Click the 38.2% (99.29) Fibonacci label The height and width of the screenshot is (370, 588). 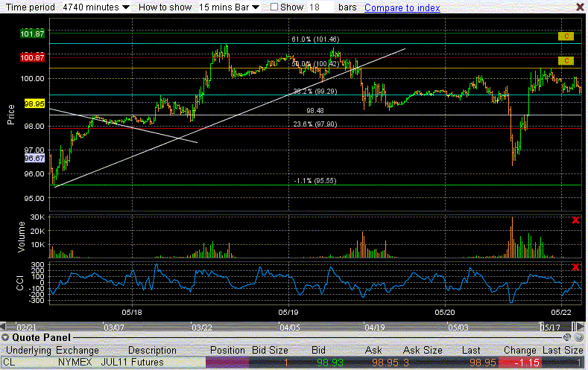coord(315,92)
